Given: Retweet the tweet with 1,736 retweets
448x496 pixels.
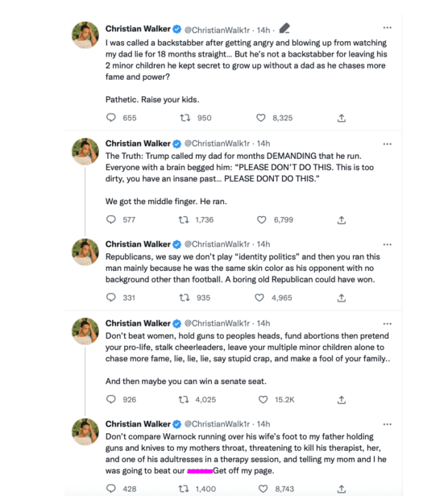Looking at the screenshot, I should (x=184, y=219).
